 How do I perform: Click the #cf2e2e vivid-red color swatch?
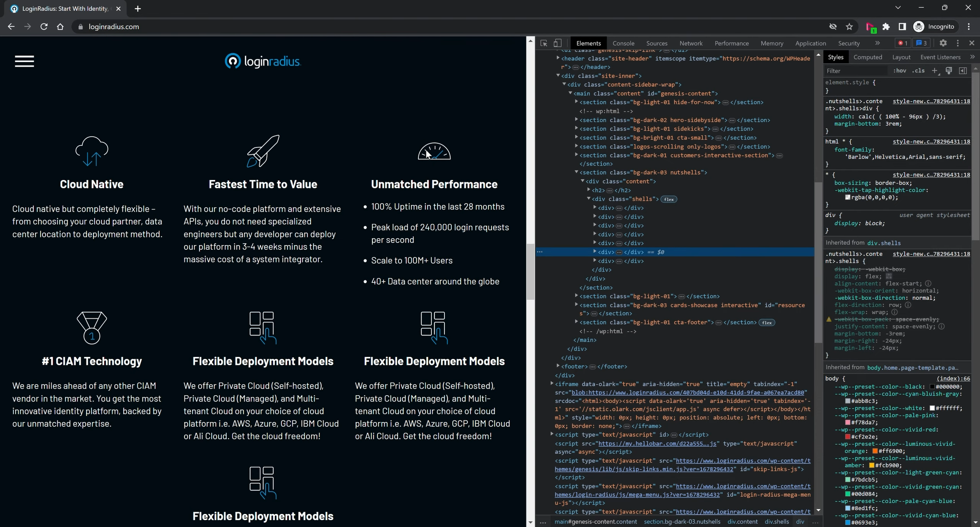pyautogui.click(x=848, y=437)
